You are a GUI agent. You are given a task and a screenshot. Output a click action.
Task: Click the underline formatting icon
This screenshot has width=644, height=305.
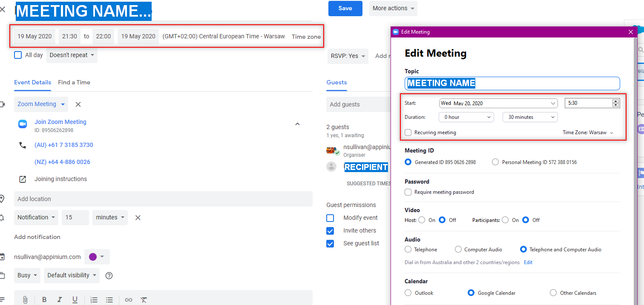[75, 299]
